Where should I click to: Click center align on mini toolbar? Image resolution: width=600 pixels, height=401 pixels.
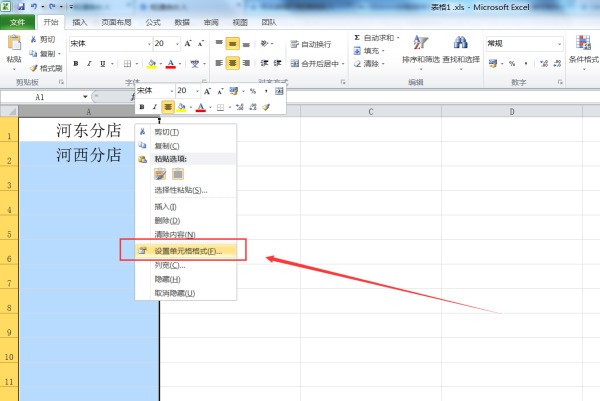168,107
